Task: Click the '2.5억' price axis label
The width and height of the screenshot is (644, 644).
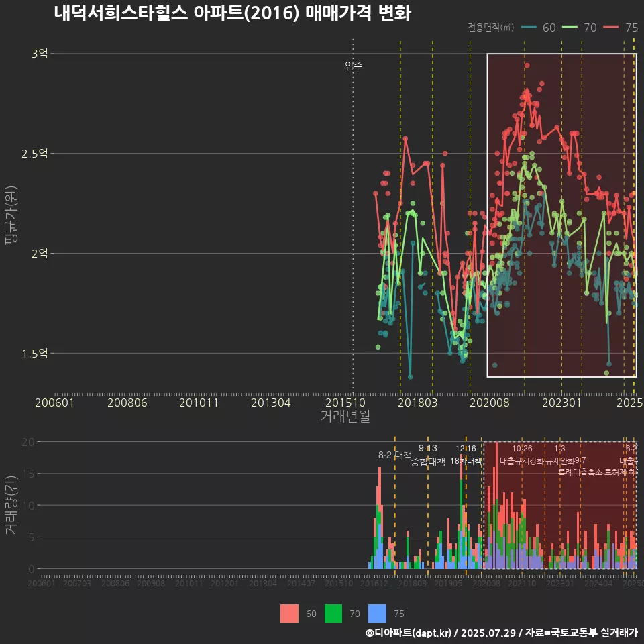Action: click(35, 153)
